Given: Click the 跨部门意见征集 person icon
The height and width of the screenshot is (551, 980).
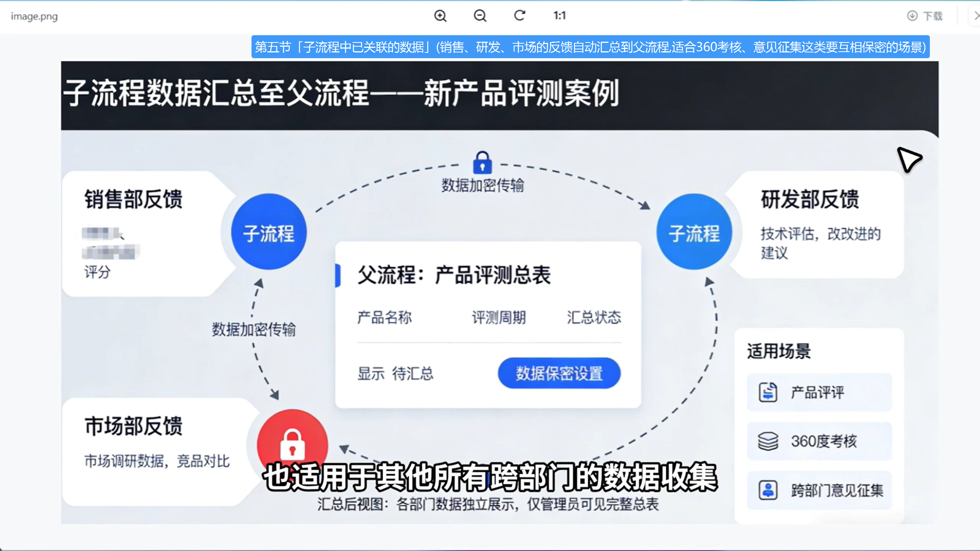Looking at the screenshot, I should 768,490.
